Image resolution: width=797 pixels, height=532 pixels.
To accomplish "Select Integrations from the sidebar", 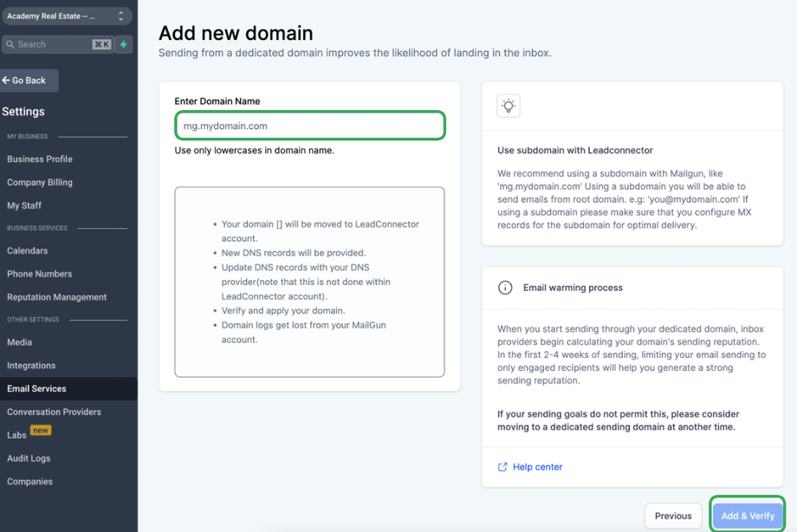I will click(31, 366).
